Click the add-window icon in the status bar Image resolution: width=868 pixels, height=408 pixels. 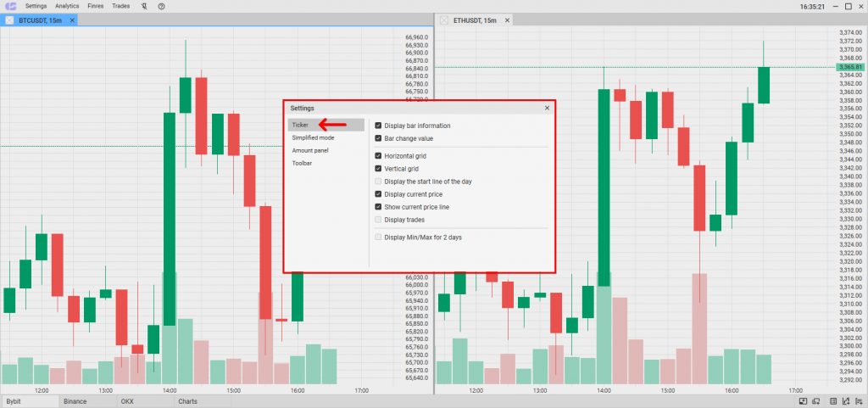point(816,401)
